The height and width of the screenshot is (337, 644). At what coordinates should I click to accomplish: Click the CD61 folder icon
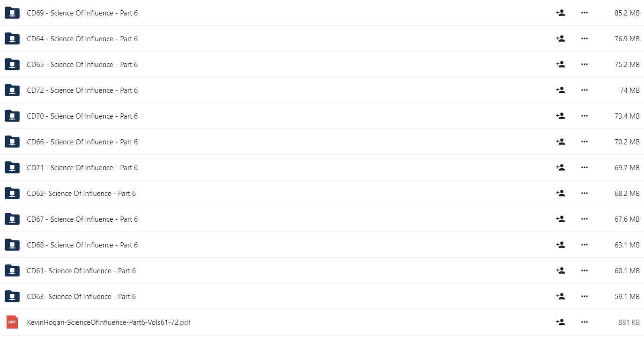(x=12, y=270)
